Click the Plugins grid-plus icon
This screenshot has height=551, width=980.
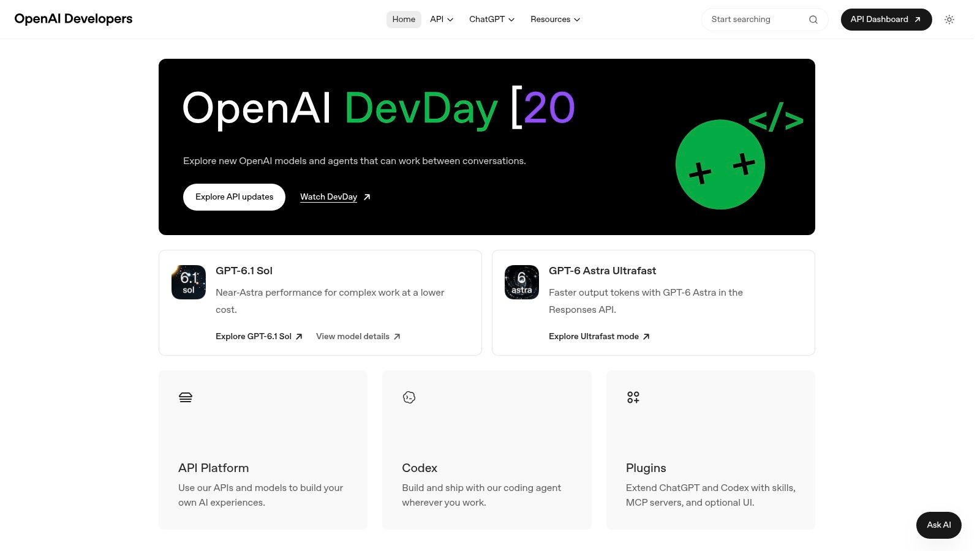point(633,397)
